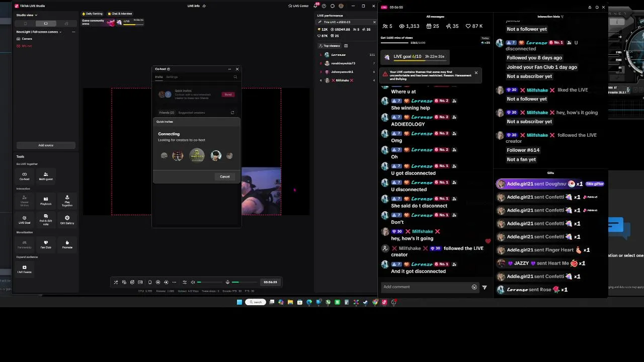Click the Add source button

46,145
